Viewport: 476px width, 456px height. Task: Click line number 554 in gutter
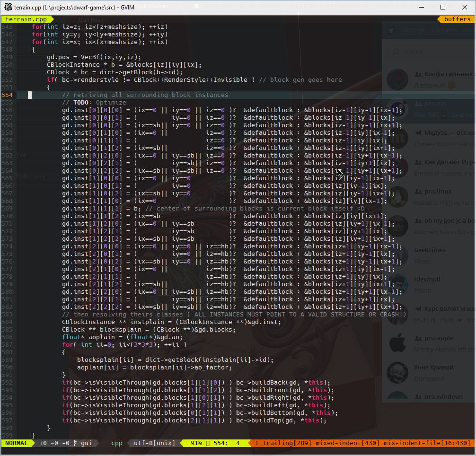point(7,95)
